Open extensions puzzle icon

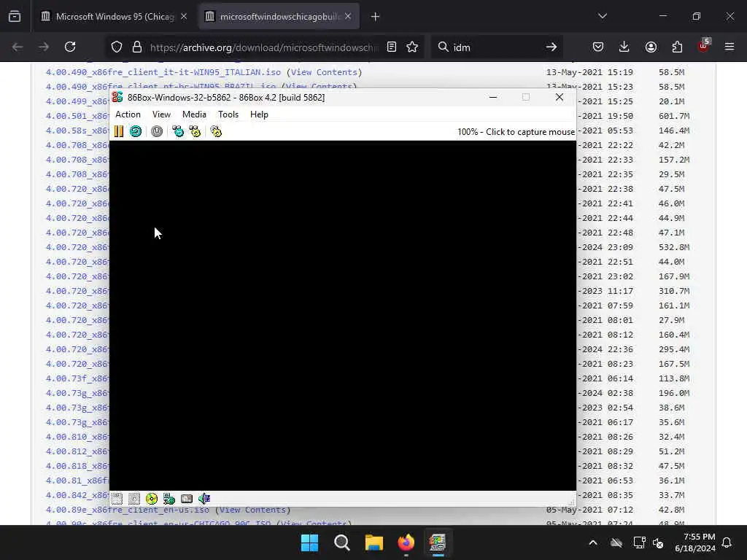point(677,47)
